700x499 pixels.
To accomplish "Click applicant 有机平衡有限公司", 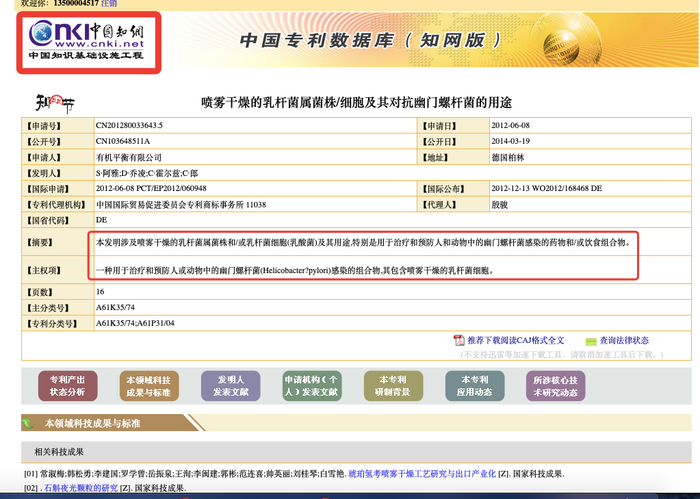I will [129, 158].
